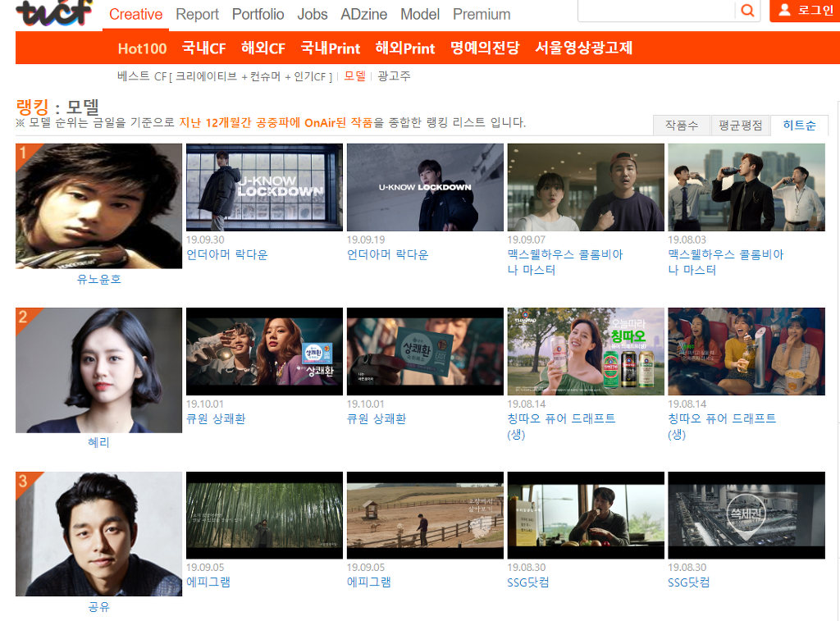Click 언더아머 락다운 title under 19.09.19
Screen dimensions: 840x621
[387, 254]
